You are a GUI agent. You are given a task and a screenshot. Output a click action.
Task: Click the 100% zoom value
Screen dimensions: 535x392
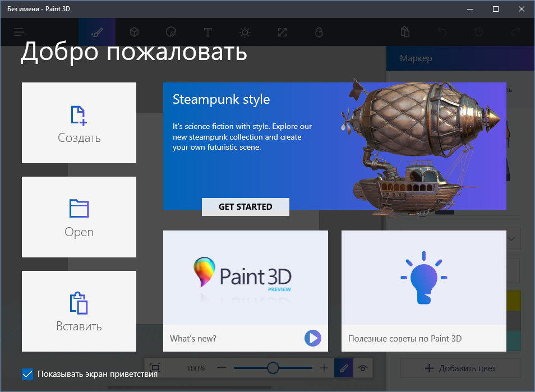(196, 368)
